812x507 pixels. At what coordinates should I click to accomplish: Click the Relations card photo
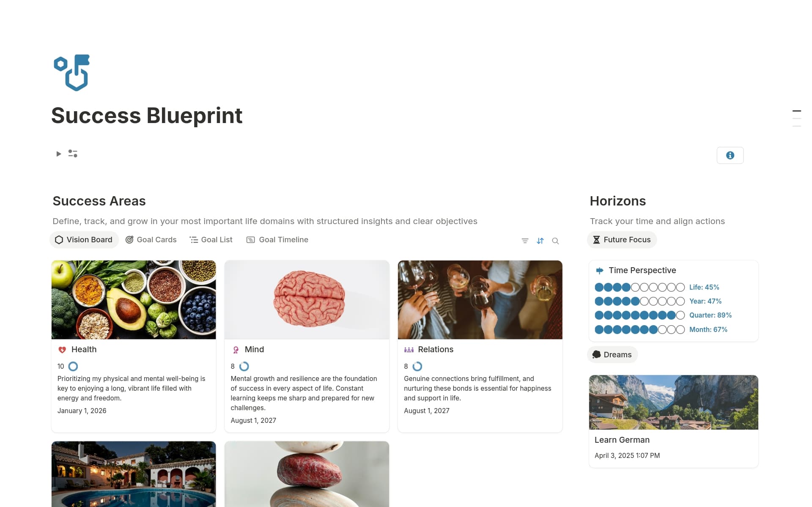pyautogui.click(x=480, y=299)
